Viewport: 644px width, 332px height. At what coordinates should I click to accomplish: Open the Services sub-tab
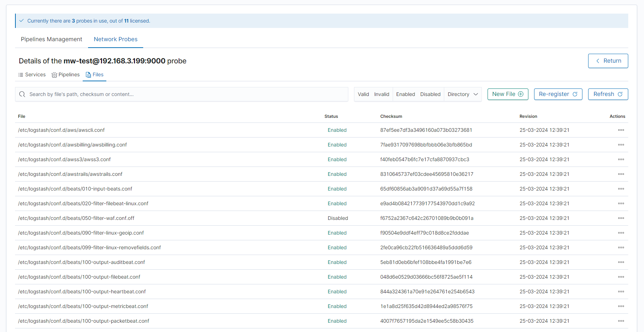pyautogui.click(x=32, y=75)
